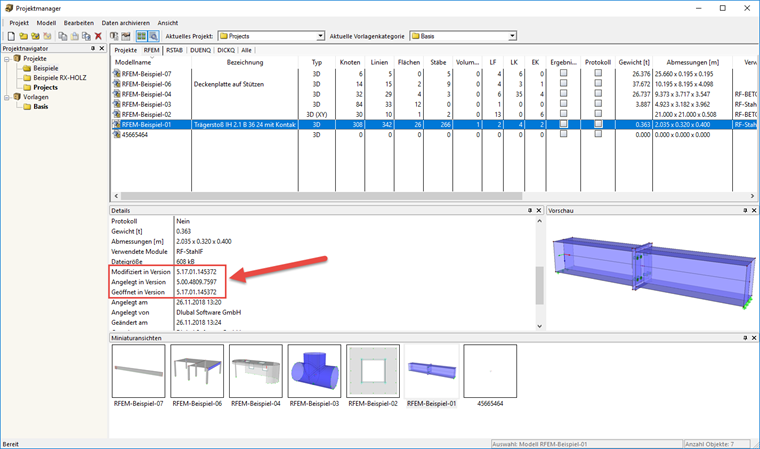
Task: Open the Bearbeiten menu
Action: [x=79, y=23]
